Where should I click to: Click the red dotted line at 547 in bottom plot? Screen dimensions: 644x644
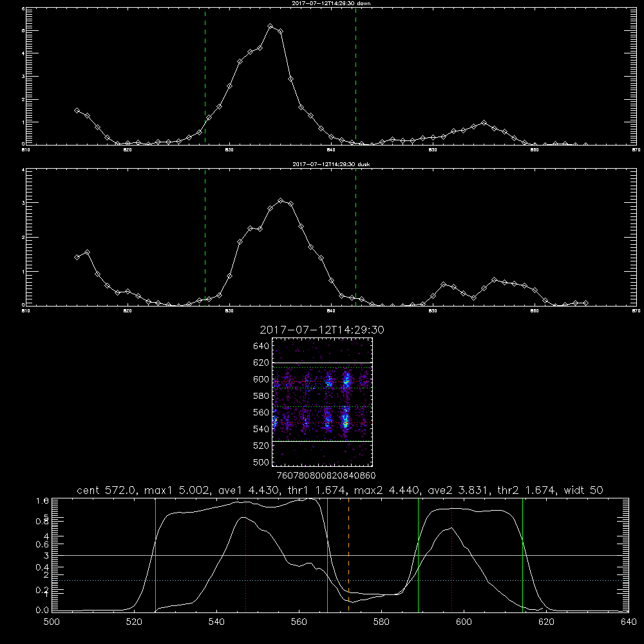[245, 556]
